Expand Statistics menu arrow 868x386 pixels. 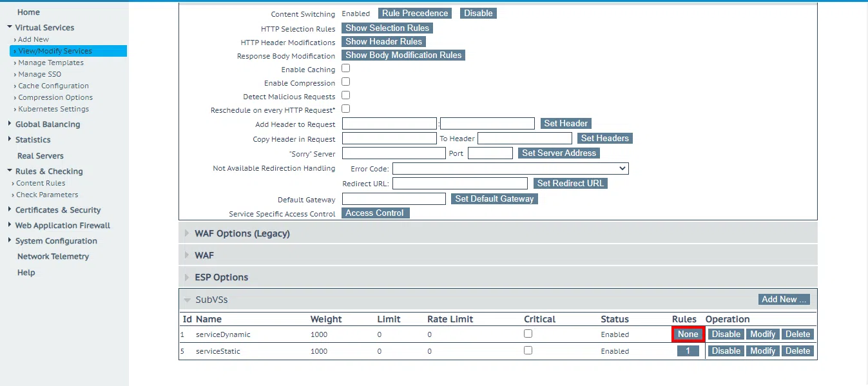click(9, 139)
